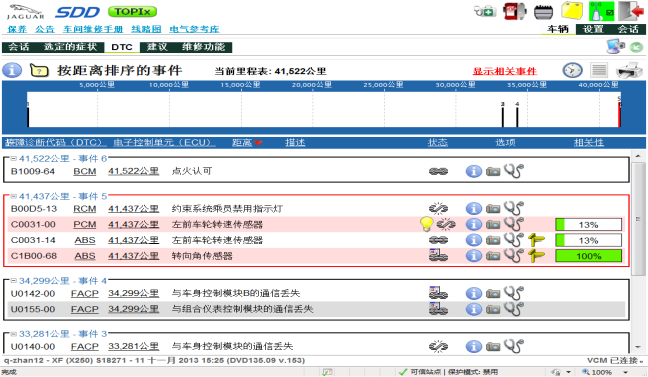Collapse the 41,522公里 event 6 group

tap(14, 158)
